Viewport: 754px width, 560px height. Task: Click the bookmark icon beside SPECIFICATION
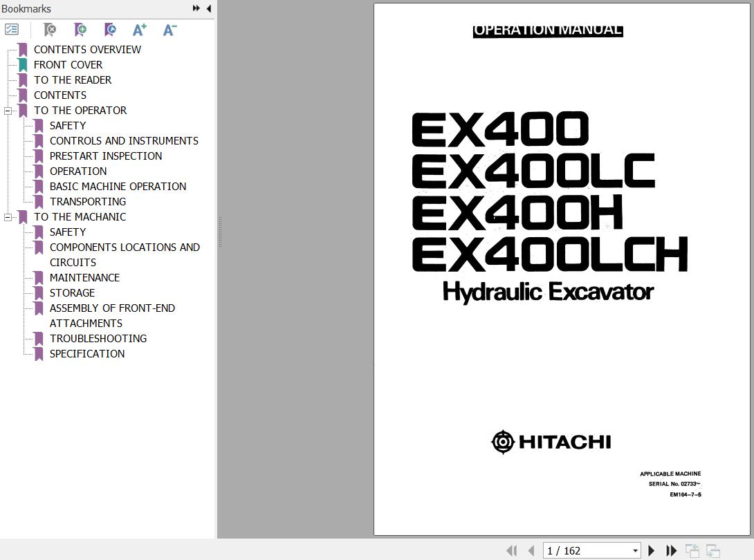[39, 354]
